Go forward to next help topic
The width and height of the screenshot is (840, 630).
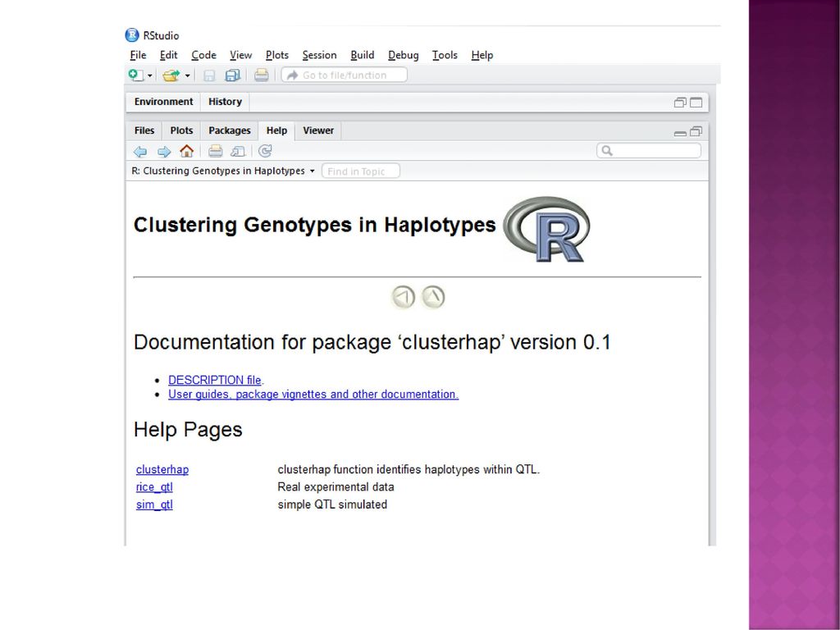(164, 152)
